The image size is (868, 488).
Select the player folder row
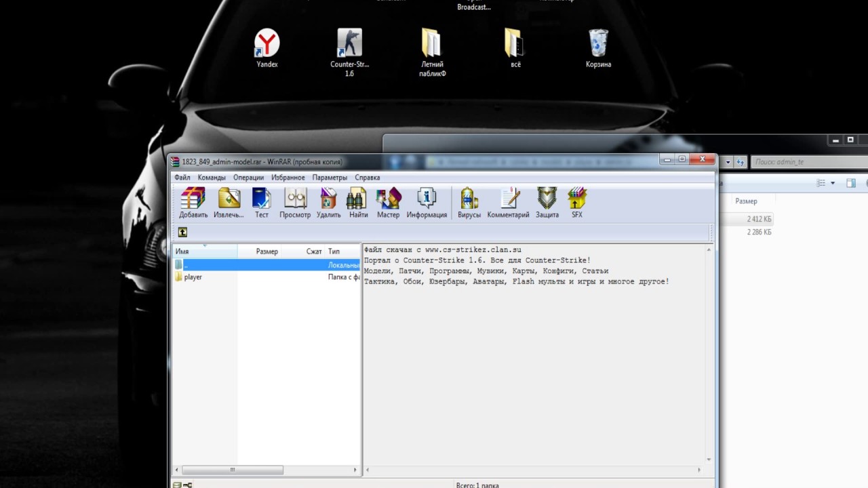266,277
